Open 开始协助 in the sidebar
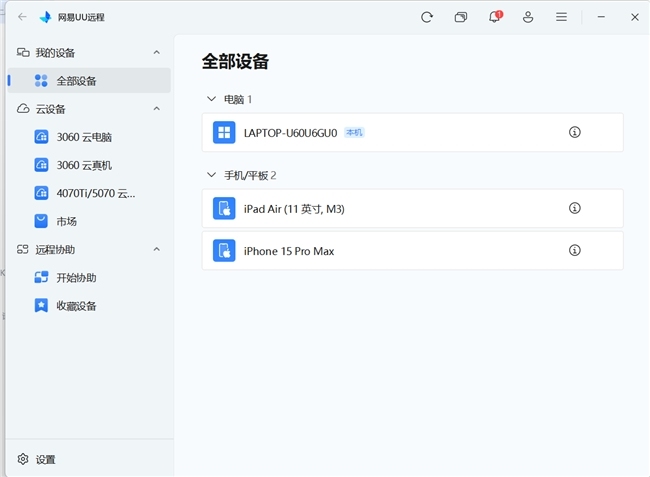This screenshot has width=650, height=477. (x=89, y=277)
